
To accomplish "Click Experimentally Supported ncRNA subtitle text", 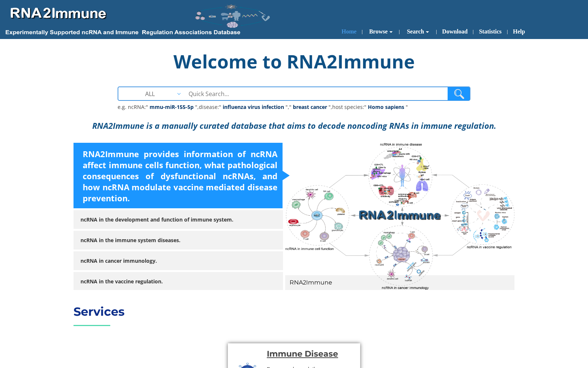I will 123,32.
